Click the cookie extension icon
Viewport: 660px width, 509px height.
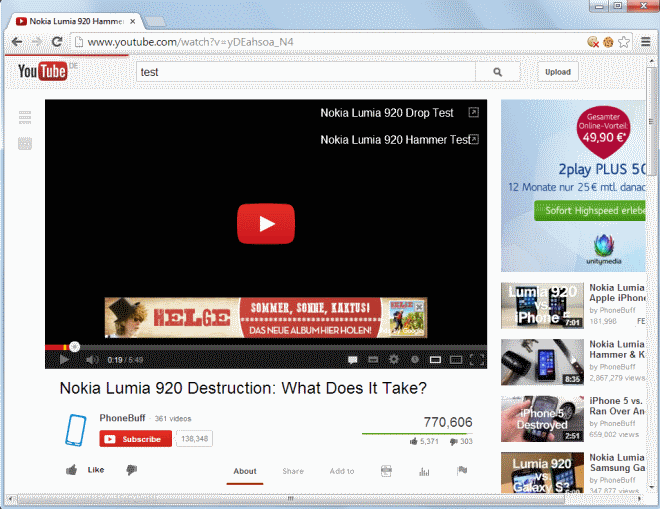point(608,42)
